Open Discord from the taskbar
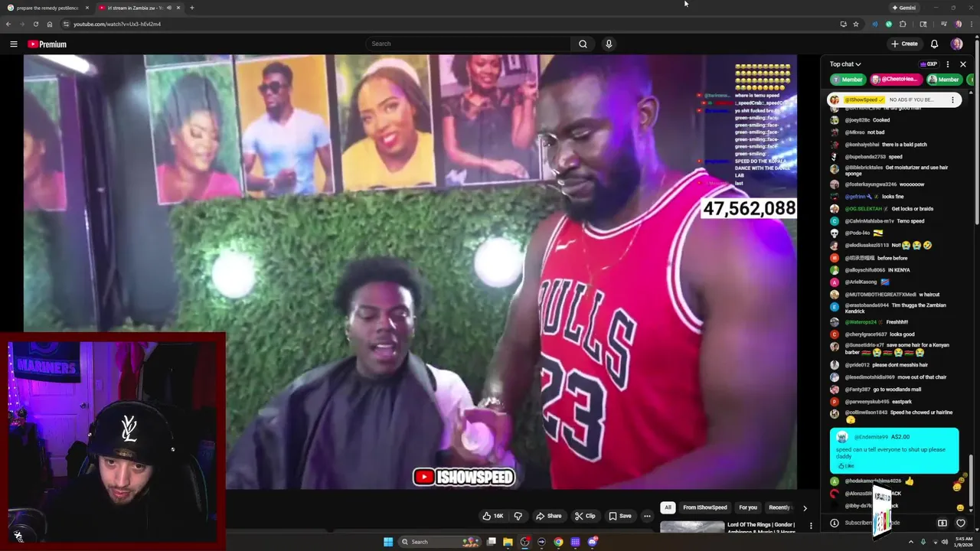Viewport: 980px width, 551px height. tap(592, 542)
